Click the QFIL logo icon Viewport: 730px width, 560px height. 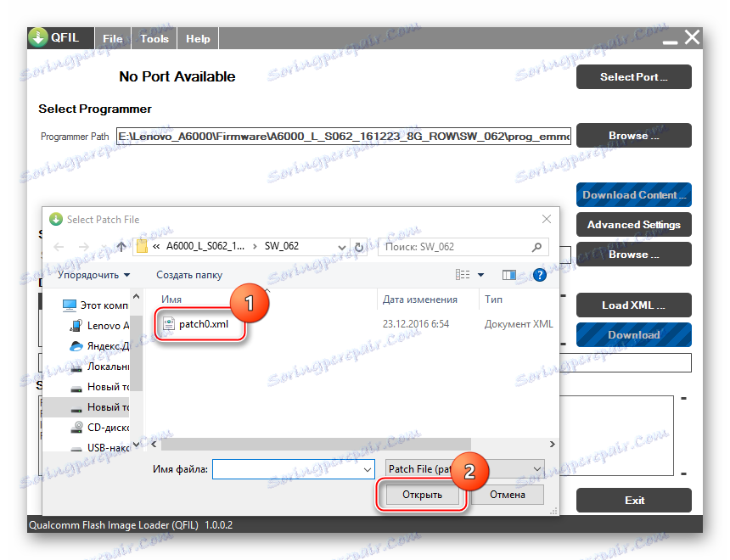(37, 37)
